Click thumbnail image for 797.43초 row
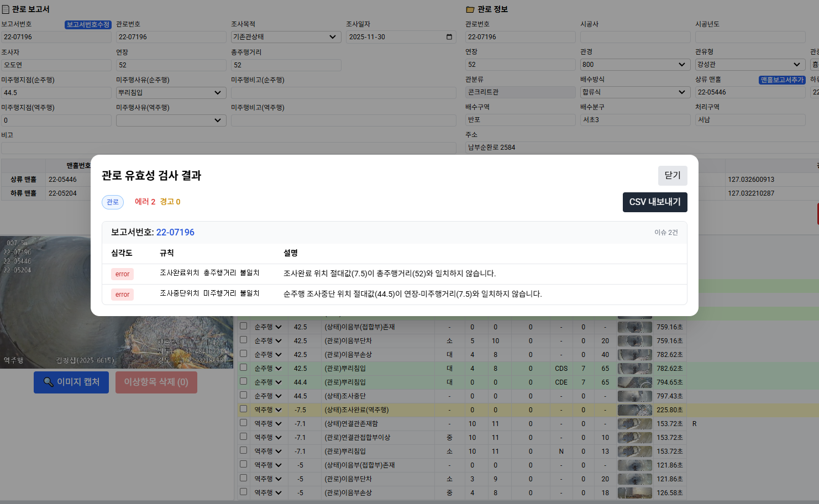The image size is (819, 504). (634, 396)
